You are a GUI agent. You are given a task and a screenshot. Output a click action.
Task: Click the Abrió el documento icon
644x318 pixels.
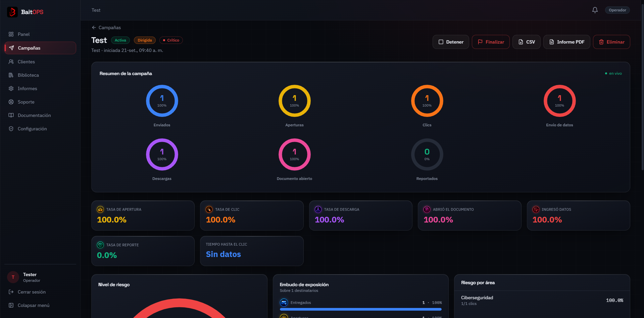(x=427, y=209)
